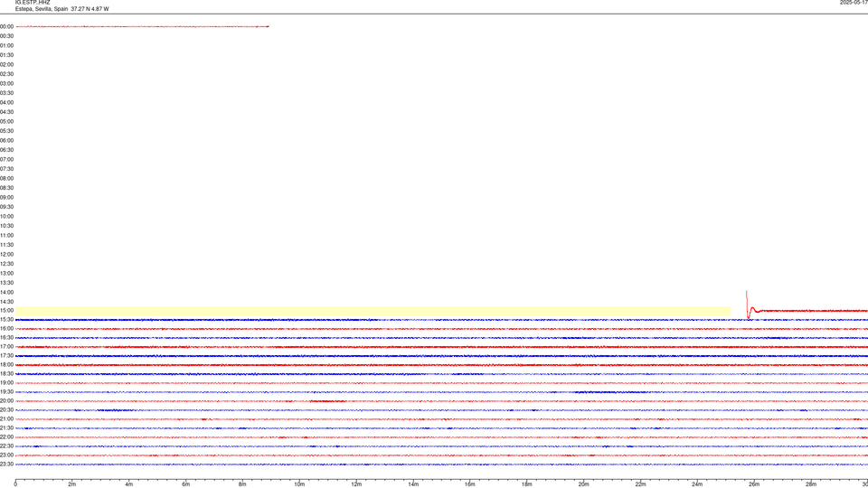Click the 23:30 row label
The image size is (868, 488).
coord(6,465)
